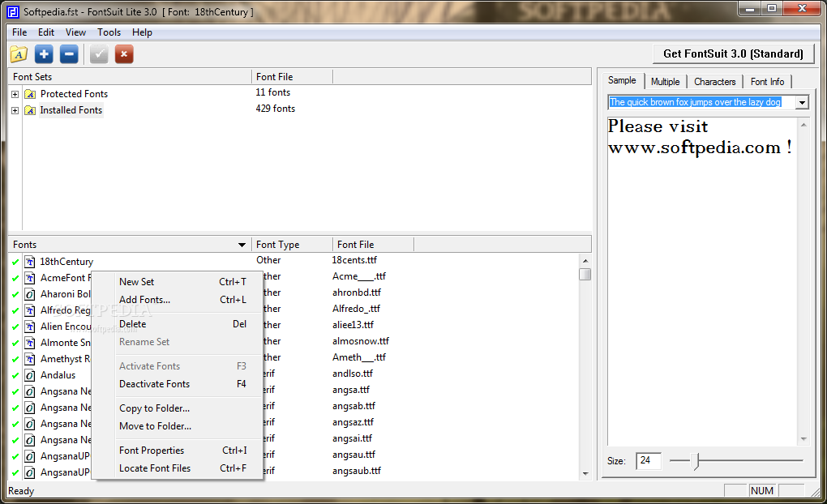Click the font list scroll up arrow

(585, 261)
